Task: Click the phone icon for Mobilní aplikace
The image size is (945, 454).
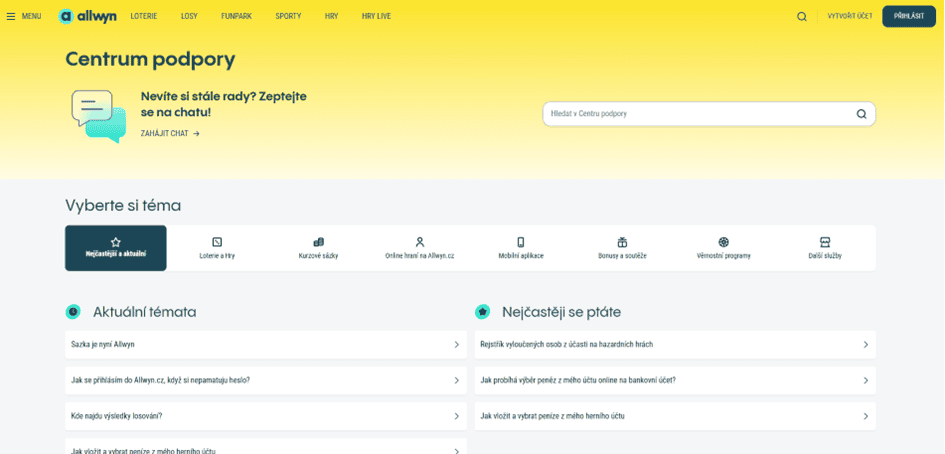Action: tap(521, 242)
